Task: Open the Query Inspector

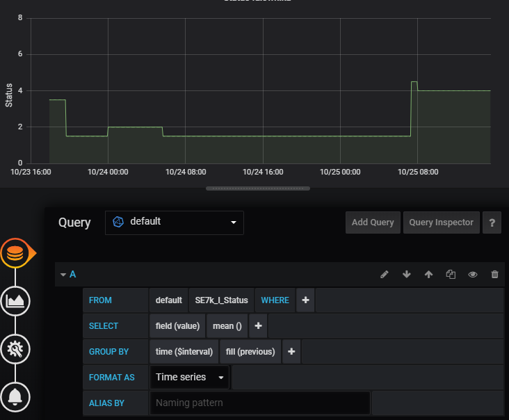Action: pyautogui.click(x=441, y=223)
